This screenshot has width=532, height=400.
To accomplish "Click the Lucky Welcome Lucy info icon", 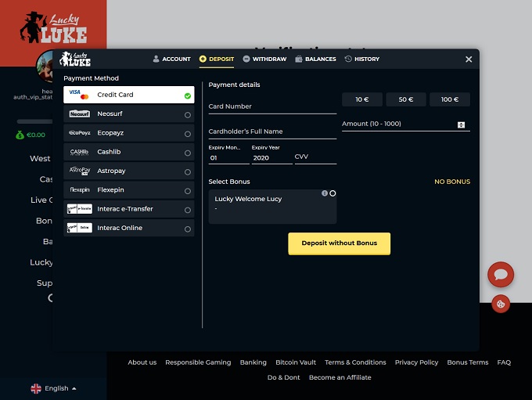I will click(x=325, y=193).
